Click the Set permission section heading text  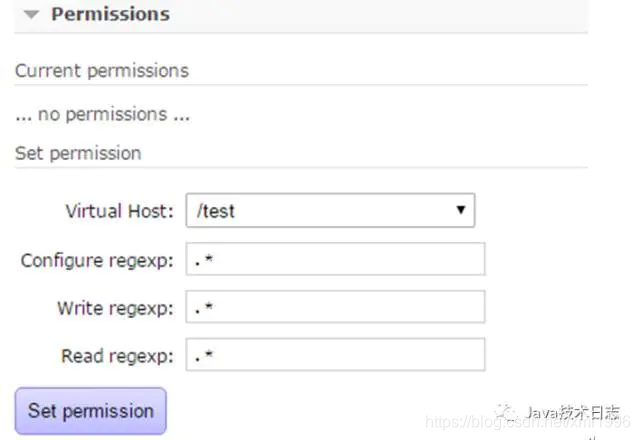(78, 153)
